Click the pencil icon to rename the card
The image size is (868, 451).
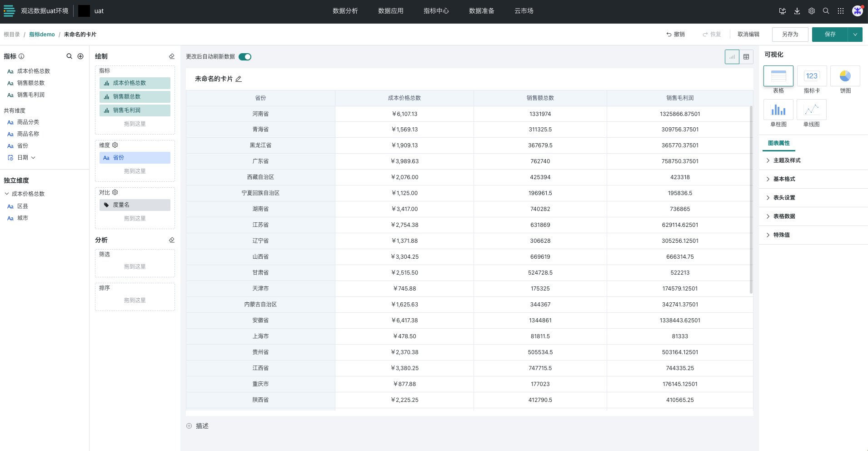tap(239, 79)
